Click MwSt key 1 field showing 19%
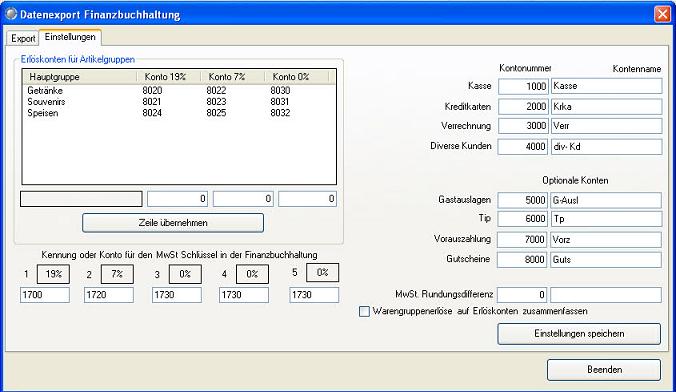This screenshot has height=392, width=676. (53, 274)
